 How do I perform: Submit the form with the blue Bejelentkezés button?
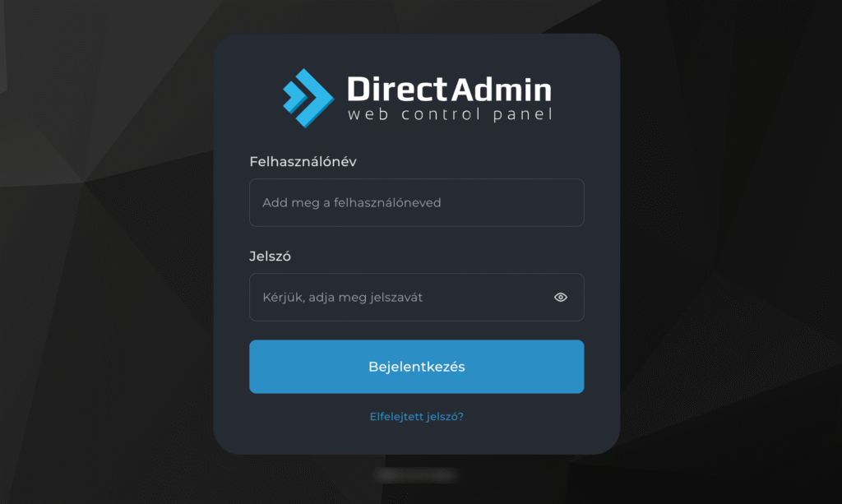pos(417,367)
